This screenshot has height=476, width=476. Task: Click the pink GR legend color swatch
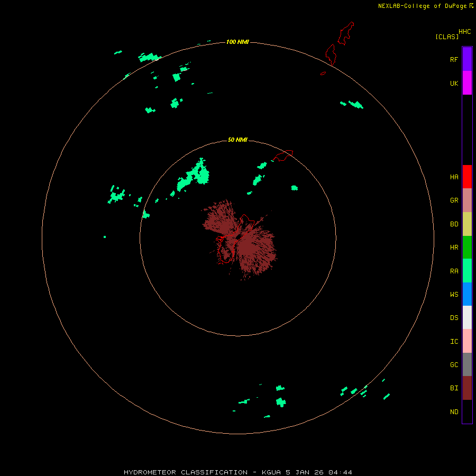click(x=467, y=200)
